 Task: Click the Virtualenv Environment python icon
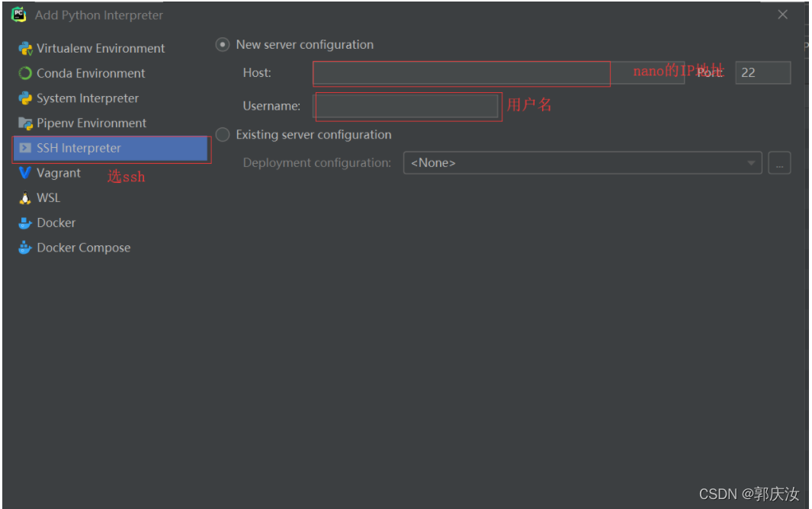tap(25, 49)
